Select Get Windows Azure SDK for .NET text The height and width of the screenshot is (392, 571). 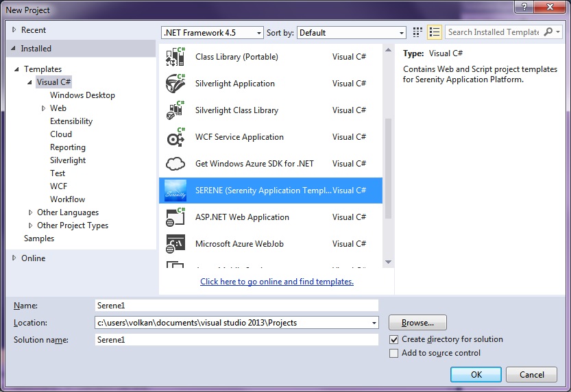coord(254,164)
